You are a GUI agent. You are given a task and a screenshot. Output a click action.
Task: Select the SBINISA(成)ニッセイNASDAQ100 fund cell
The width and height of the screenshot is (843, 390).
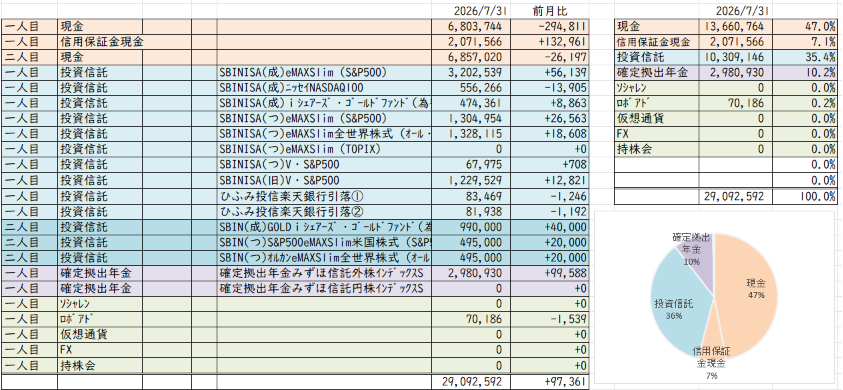[x=324, y=88]
